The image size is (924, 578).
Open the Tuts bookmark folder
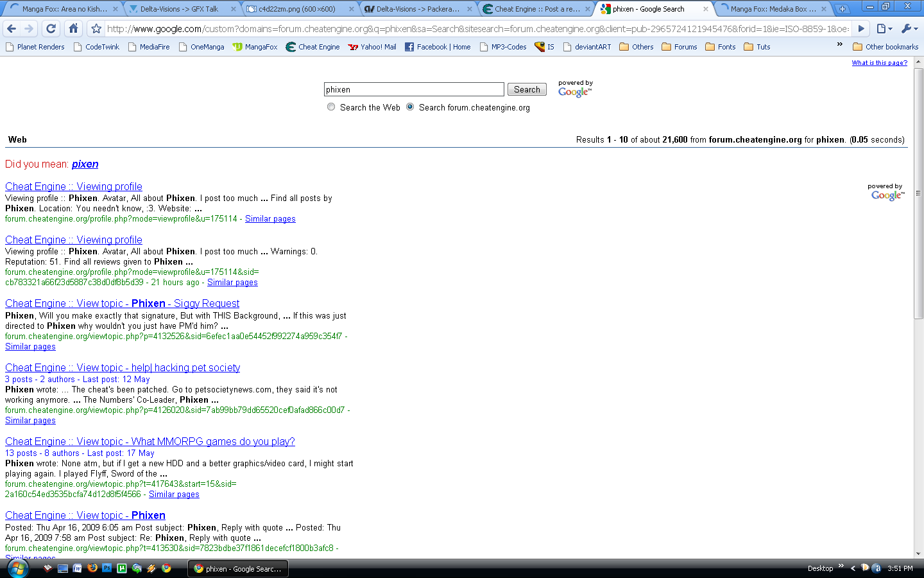point(757,47)
